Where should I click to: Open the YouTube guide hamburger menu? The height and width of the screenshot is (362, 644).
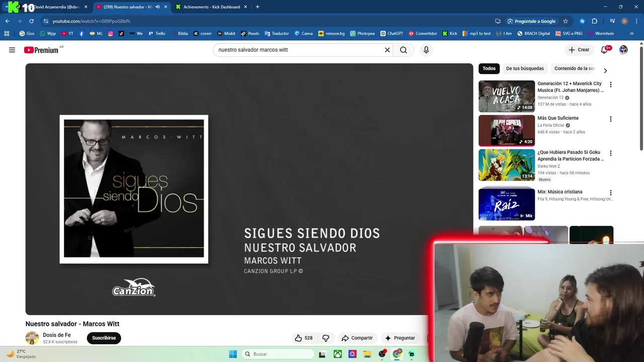click(12, 50)
